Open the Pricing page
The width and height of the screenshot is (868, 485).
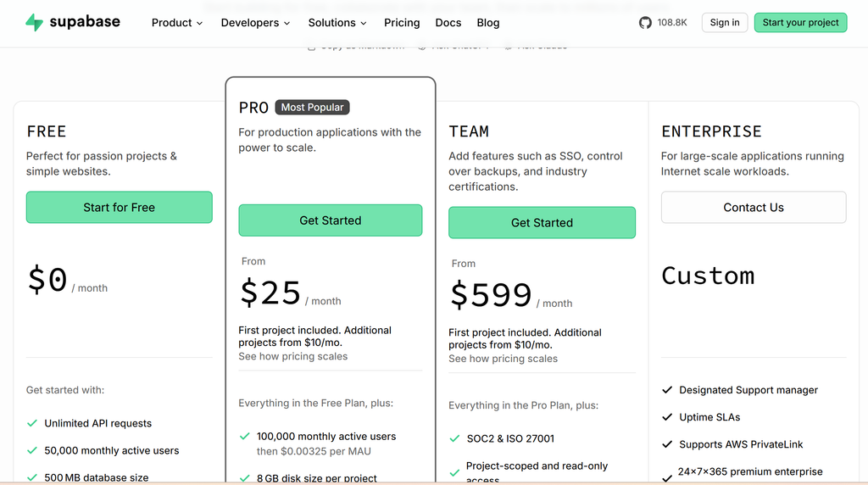pos(402,23)
